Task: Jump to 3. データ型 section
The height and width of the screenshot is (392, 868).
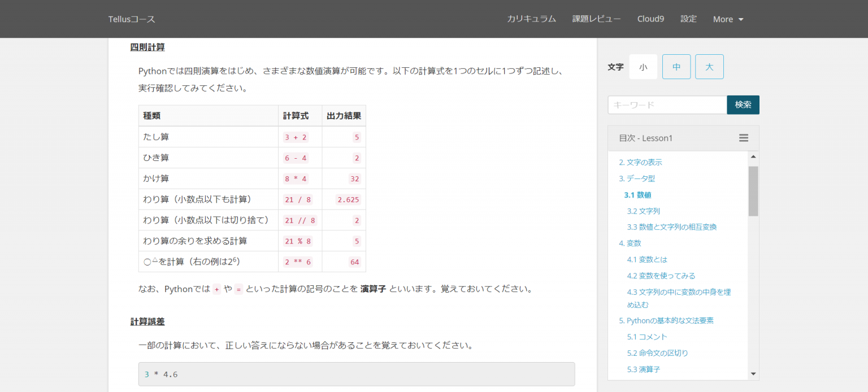Action: tap(637, 178)
